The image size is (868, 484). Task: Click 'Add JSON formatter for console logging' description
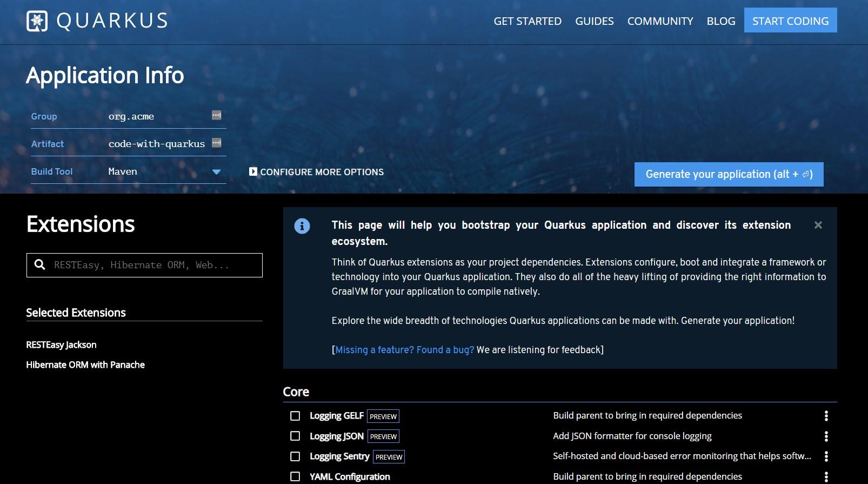[632, 436]
